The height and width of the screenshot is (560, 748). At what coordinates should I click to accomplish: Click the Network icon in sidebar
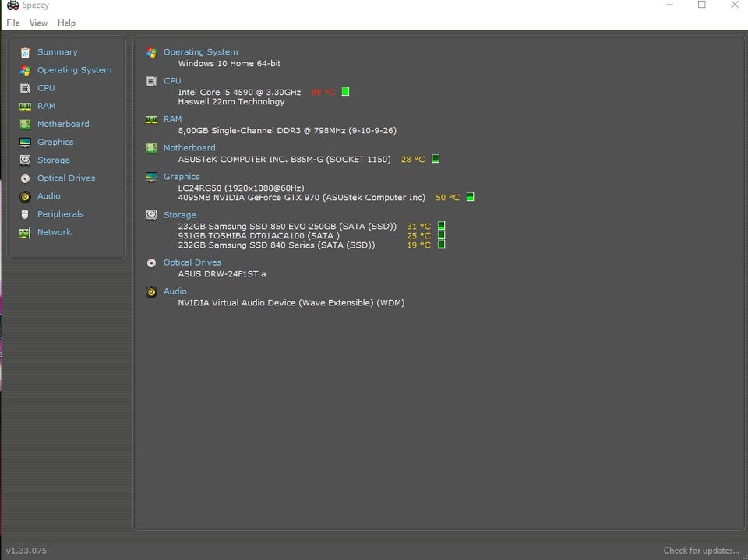point(25,232)
